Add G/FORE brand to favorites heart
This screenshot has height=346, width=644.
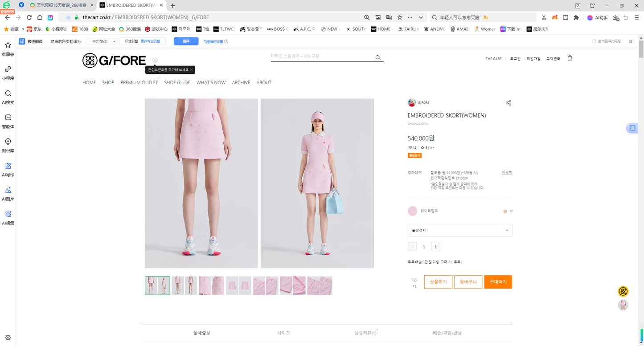(155, 61)
